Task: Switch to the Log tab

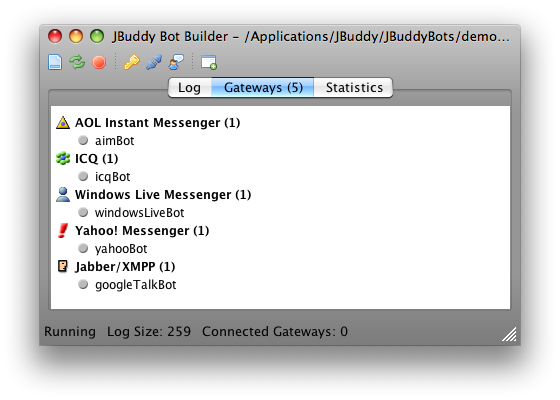Action: (190, 88)
